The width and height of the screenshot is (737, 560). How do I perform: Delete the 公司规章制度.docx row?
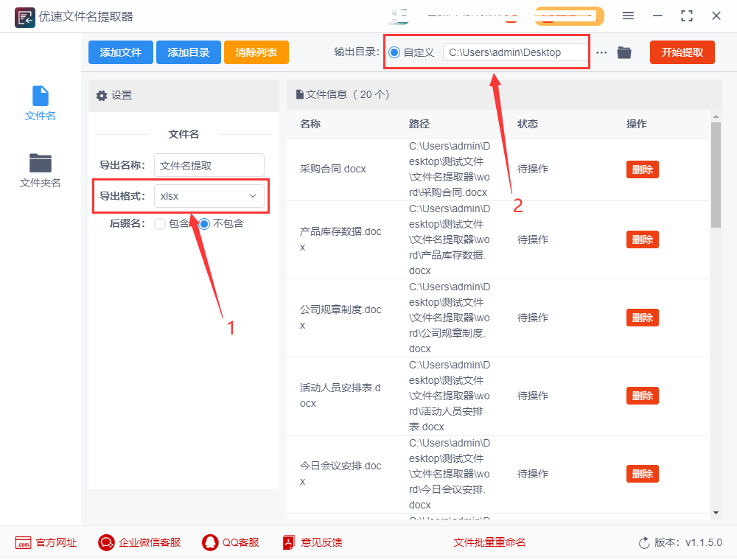[642, 318]
